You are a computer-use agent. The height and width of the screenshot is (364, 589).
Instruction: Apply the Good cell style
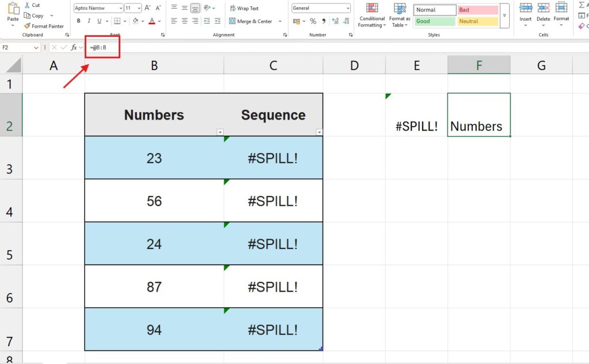coord(434,21)
